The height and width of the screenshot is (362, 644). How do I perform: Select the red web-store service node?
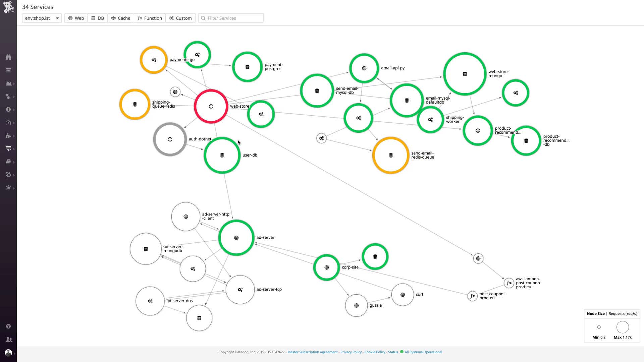(211, 106)
